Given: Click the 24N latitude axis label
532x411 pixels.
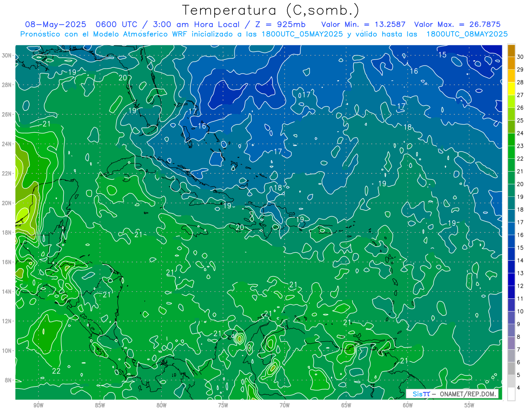Looking at the screenshot, I should pyautogui.click(x=7, y=144).
